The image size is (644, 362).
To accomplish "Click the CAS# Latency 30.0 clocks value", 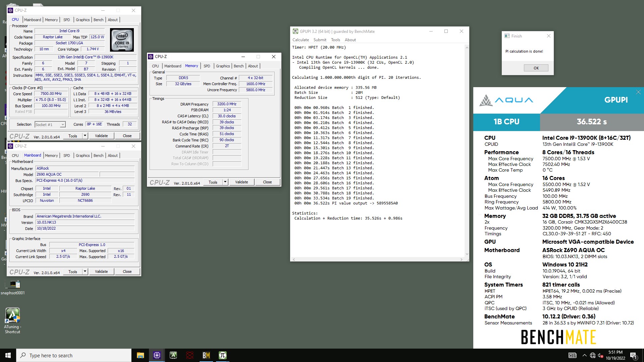I will [x=227, y=116].
